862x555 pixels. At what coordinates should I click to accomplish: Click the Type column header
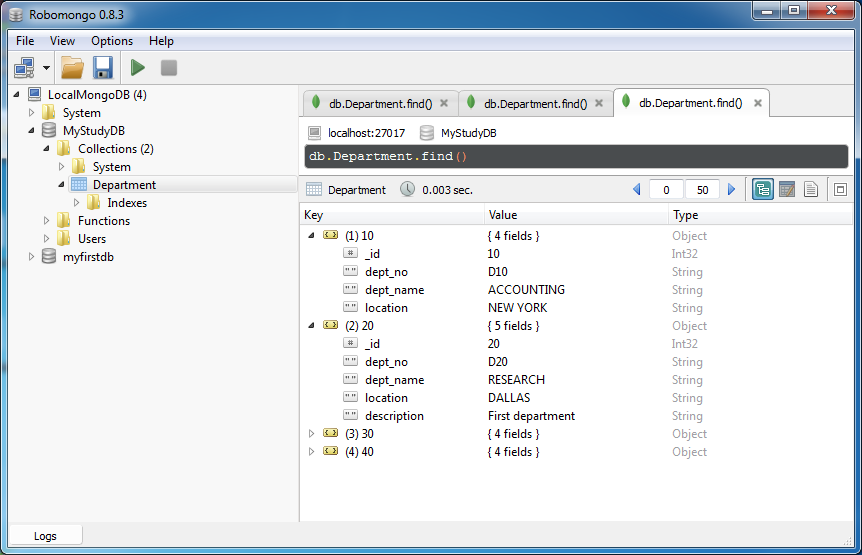tap(760, 215)
